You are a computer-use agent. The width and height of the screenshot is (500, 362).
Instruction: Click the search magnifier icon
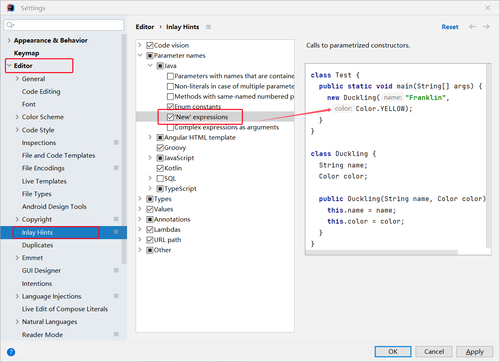point(10,25)
